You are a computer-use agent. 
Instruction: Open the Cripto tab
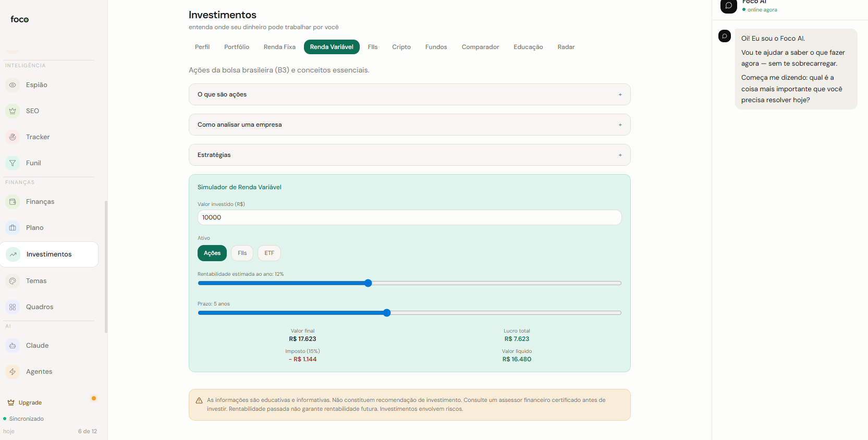point(401,47)
